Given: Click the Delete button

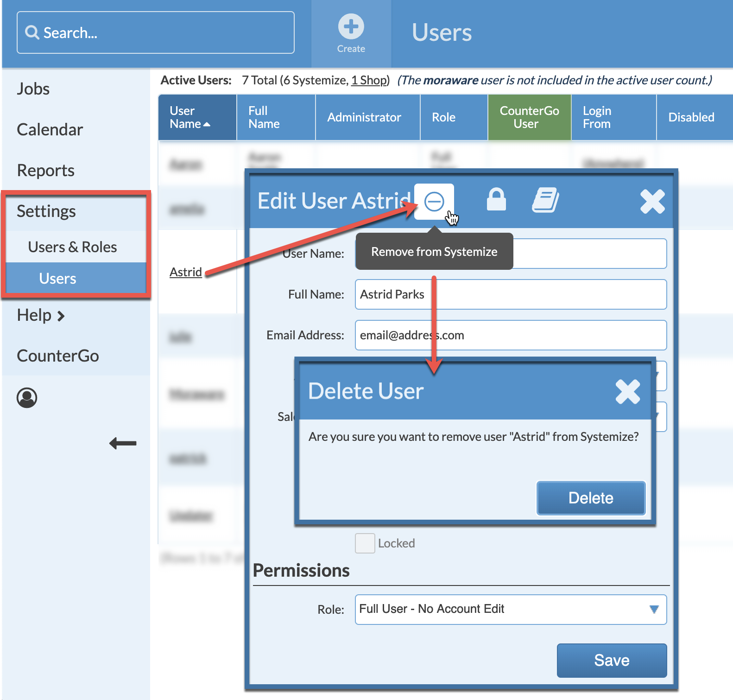Looking at the screenshot, I should (591, 498).
